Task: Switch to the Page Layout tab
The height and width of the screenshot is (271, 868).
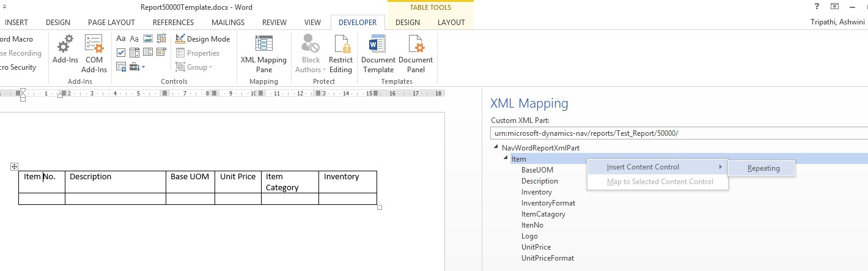Action: (111, 23)
